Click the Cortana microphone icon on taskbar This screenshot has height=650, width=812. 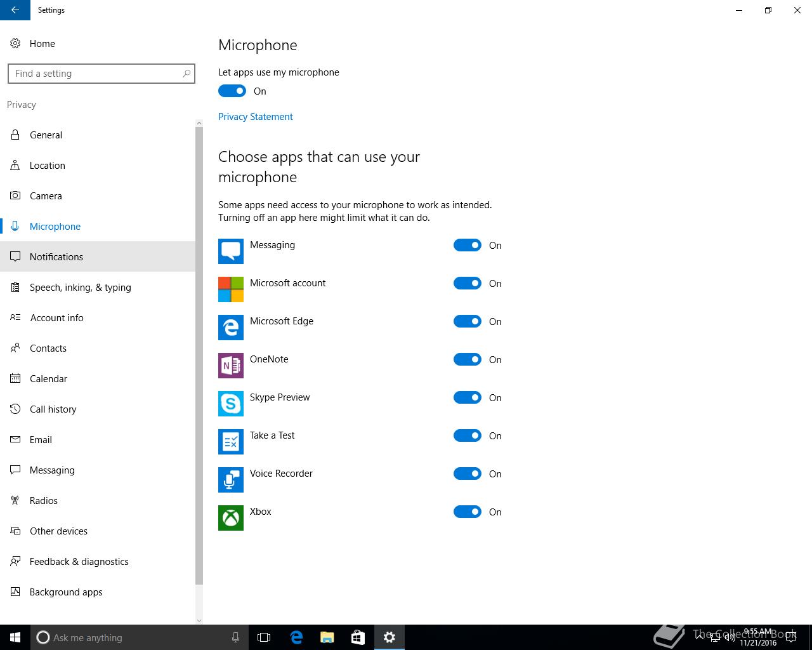pos(235,637)
